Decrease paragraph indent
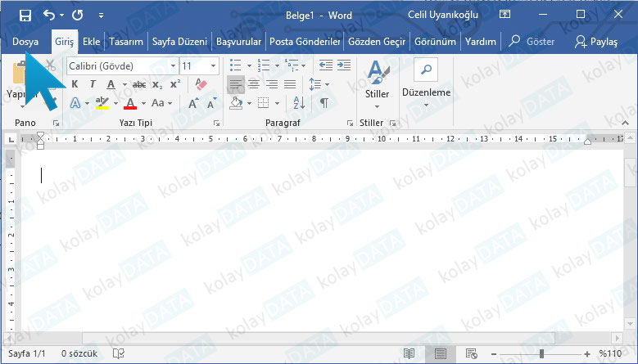 pos(325,65)
